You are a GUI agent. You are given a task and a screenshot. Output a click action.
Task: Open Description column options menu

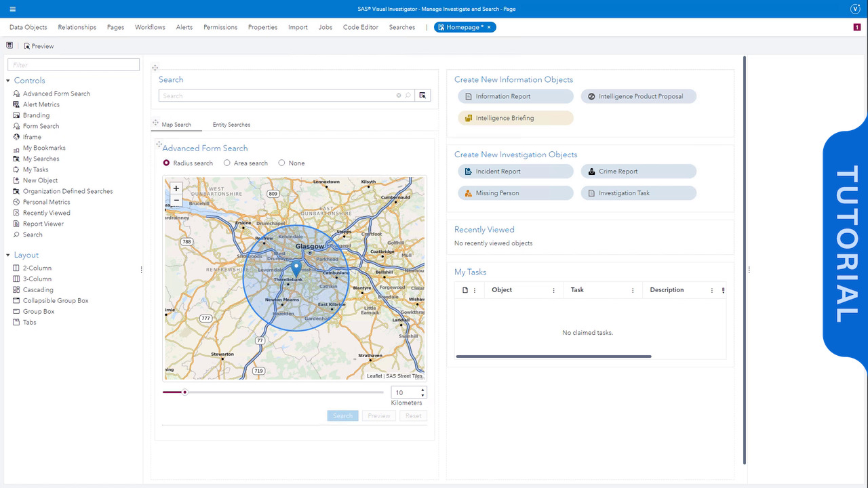[x=711, y=290]
